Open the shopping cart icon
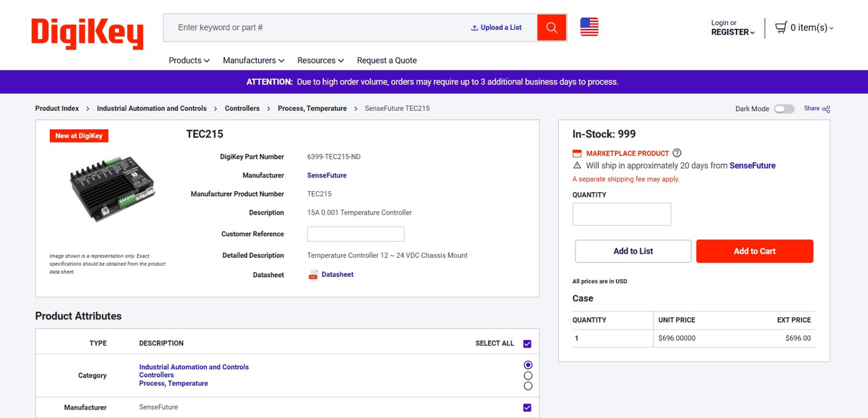This screenshot has height=418, width=868. point(781,27)
